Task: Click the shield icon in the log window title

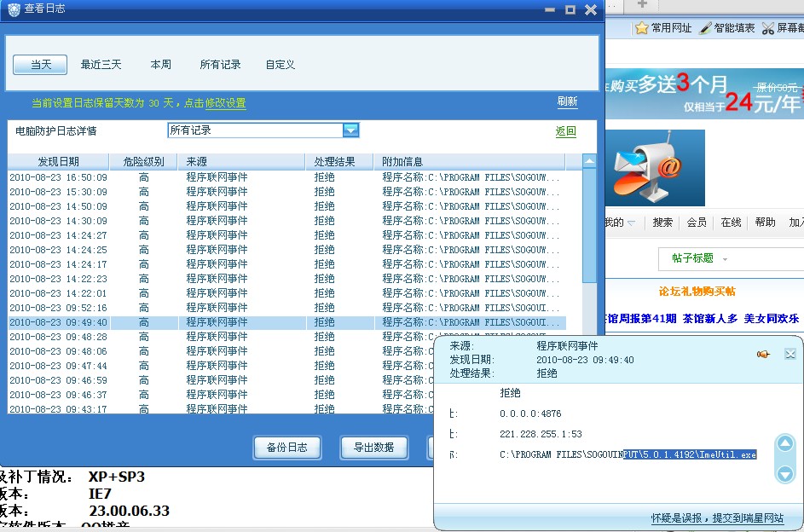Action: pos(14,9)
